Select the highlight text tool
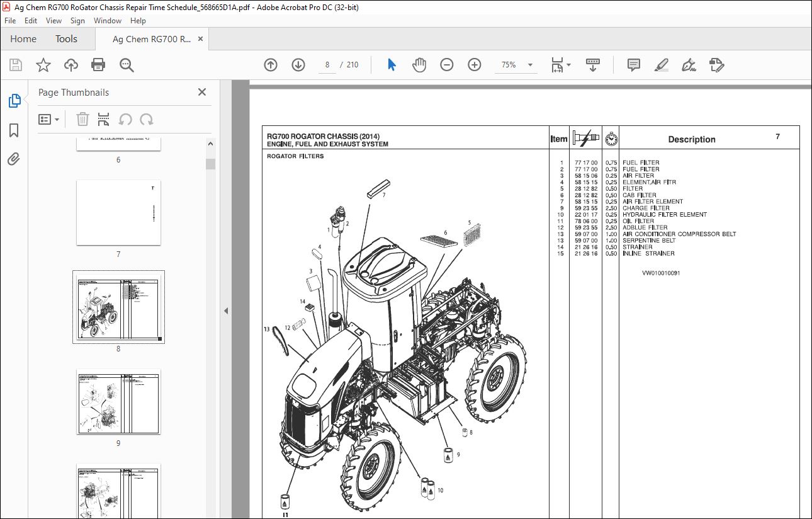This screenshot has height=519, width=812. coord(661,65)
